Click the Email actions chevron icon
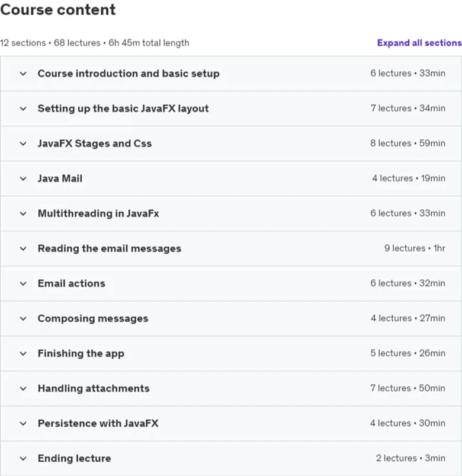 pyautogui.click(x=23, y=283)
